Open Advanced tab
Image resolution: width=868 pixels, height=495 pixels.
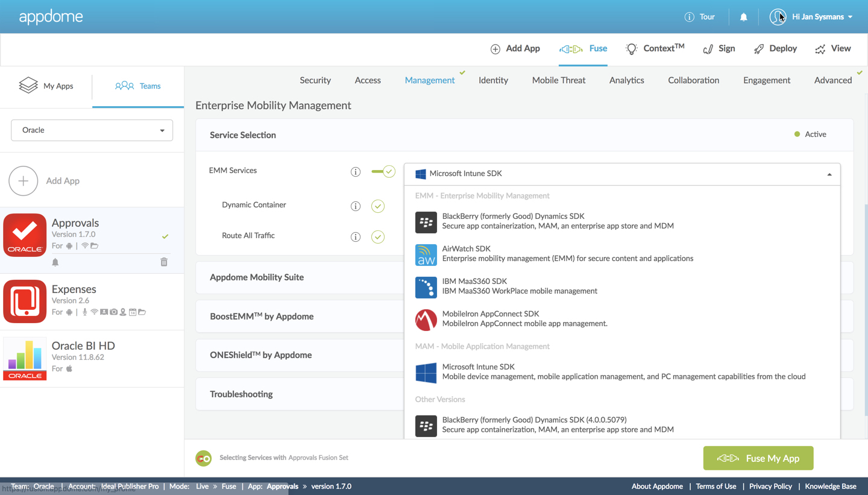[833, 80]
